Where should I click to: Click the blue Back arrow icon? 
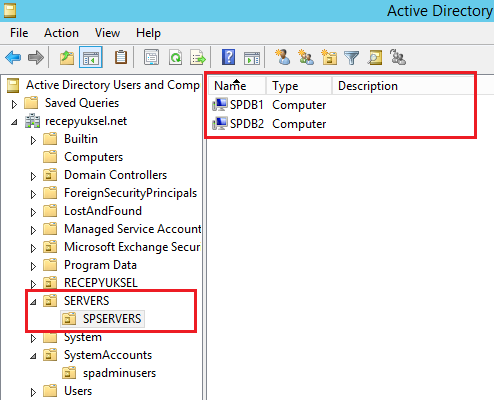point(13,58)
